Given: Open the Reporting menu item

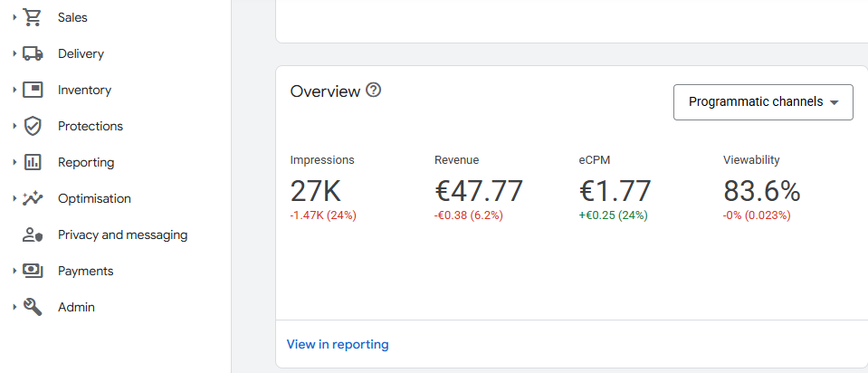Looking at the screenshot, I should [x=86, y=162].
